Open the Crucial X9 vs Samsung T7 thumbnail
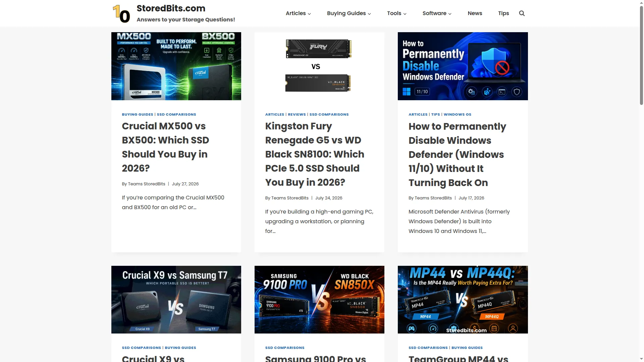The height and width of the screenshot is (362, 644). pos(176,300)
